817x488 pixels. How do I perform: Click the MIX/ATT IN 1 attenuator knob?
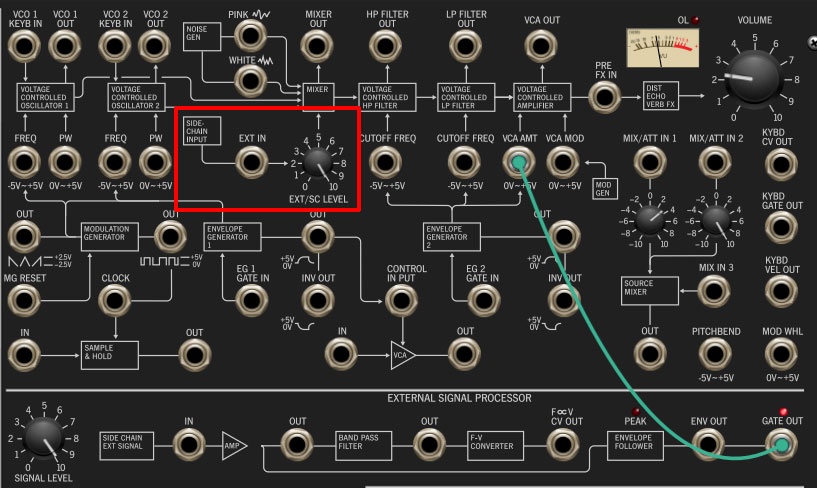pyautogui.click(x=650, y=220)
